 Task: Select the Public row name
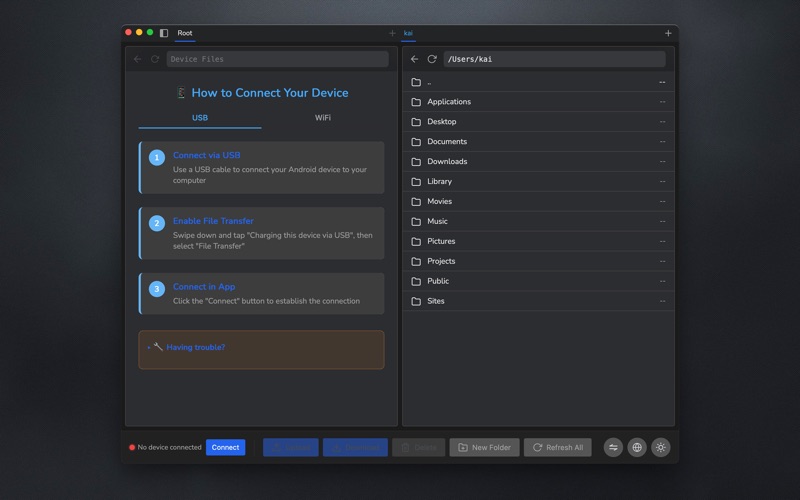pos(438,281)
